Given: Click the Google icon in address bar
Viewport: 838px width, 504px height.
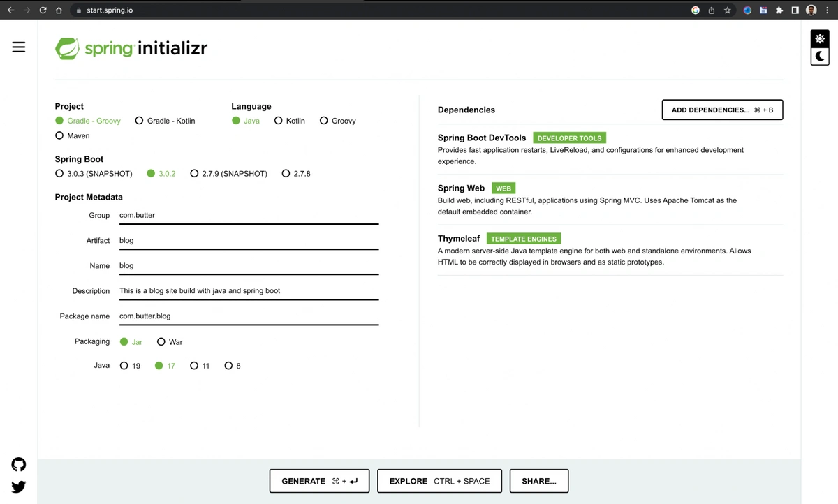Looking at the screenshot, I should pyautogui.click(x=696, y=10).
